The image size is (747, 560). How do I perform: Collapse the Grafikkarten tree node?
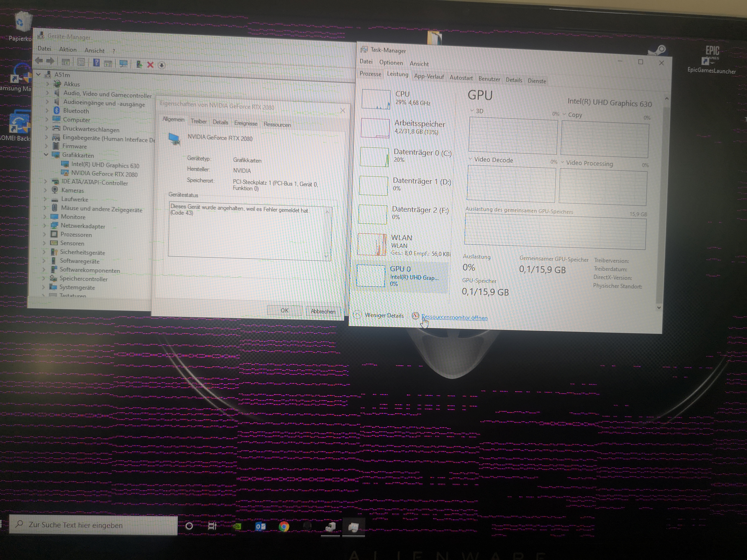tap(46, 154)
